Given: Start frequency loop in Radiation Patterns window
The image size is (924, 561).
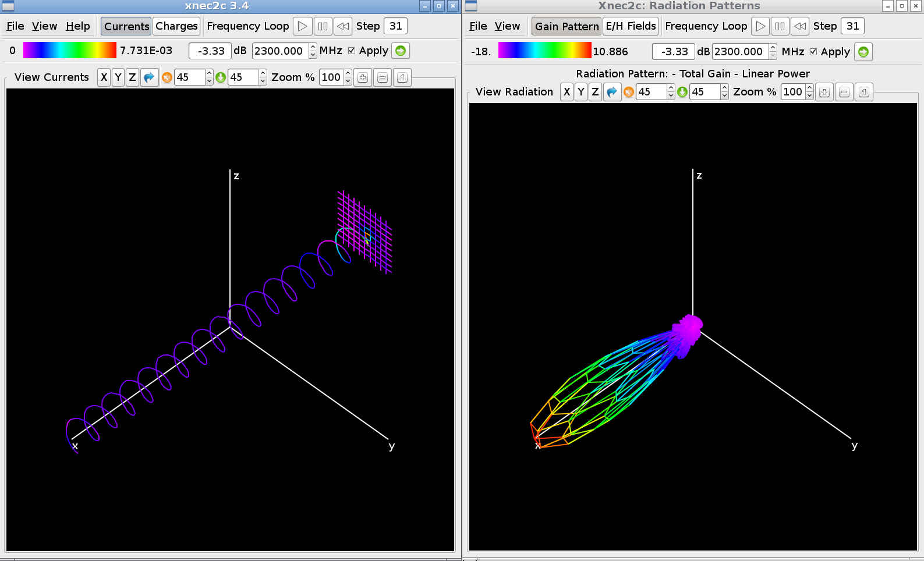Looking at the screenshot, I should (x=760, y=26).
